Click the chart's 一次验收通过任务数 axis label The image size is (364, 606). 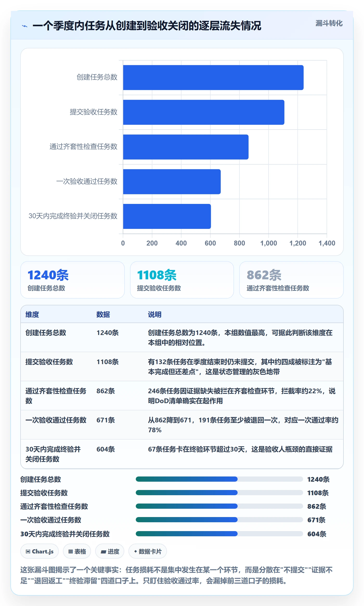pos(87,181)
